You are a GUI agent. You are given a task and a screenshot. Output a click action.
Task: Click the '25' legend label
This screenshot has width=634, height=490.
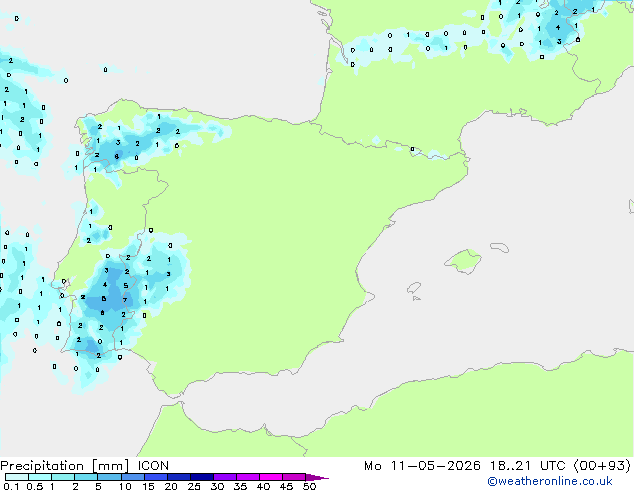(x=194, y=486)
